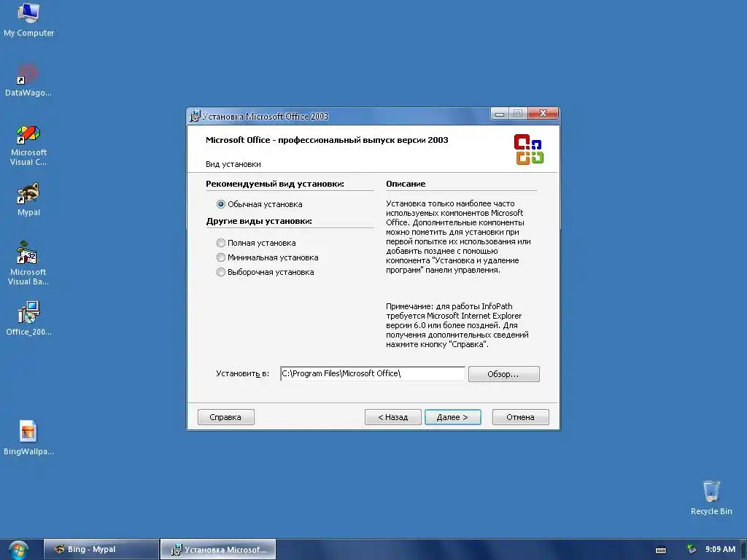Click the Описание heading text
The width and height of the screenshot is (747, 560).
point(406,184)
